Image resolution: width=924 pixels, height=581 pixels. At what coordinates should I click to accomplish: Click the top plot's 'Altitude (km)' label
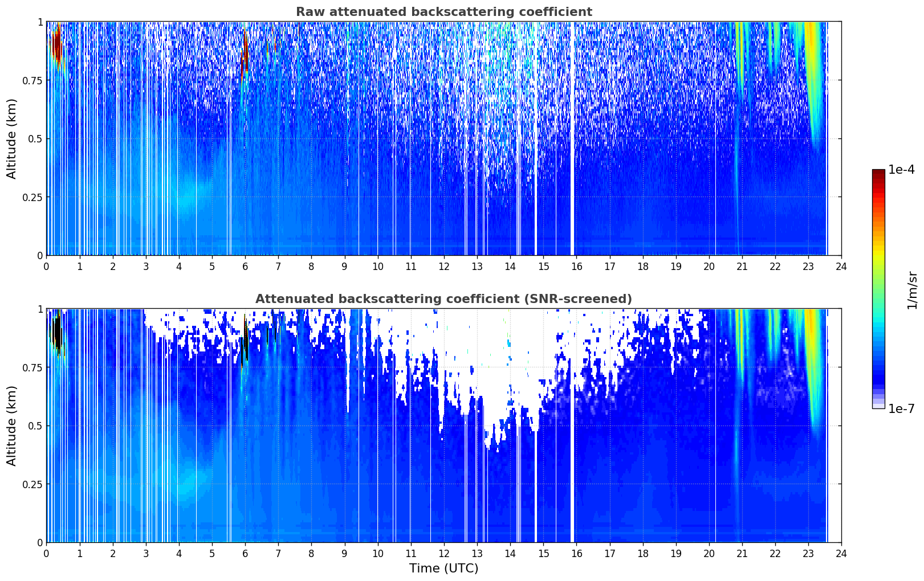tap(12, 138)
